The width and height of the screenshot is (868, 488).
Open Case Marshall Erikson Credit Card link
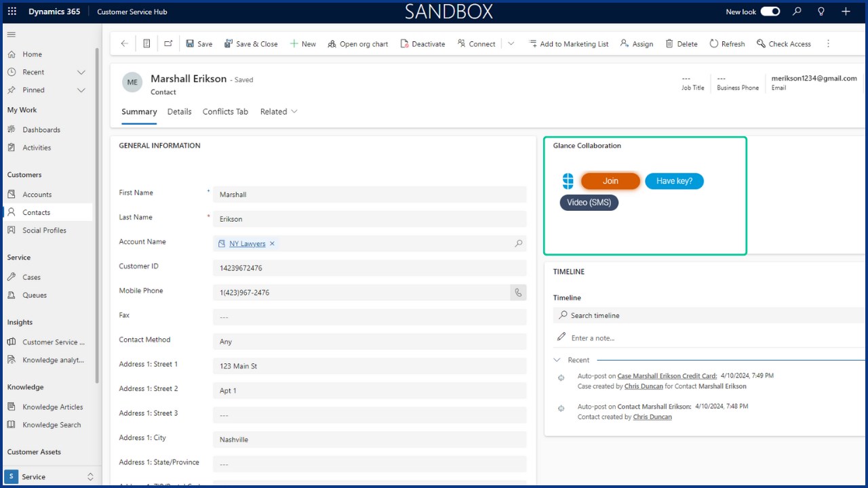click(667, 375)
